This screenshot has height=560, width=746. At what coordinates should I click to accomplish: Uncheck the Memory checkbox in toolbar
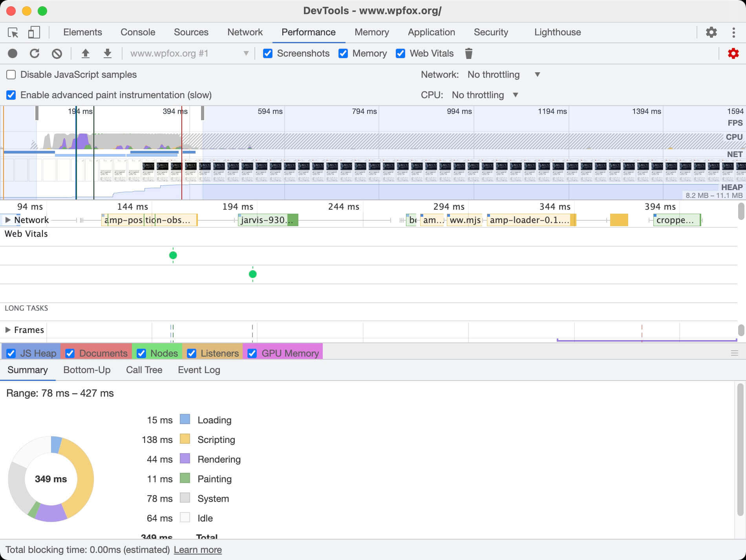click(343, 53)
